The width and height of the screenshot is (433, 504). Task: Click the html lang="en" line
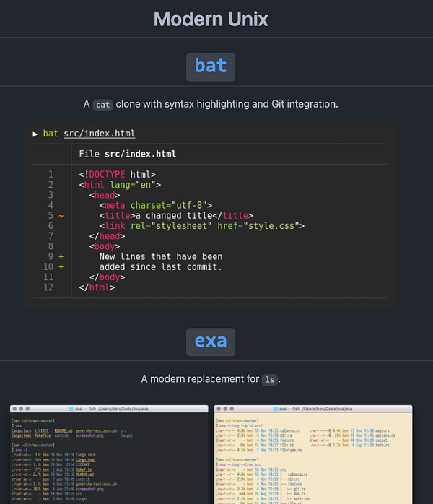click(x=120, y=185)
